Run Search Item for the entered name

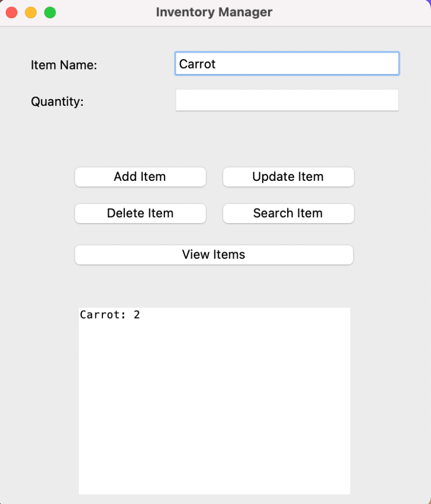tap(288, 213)
